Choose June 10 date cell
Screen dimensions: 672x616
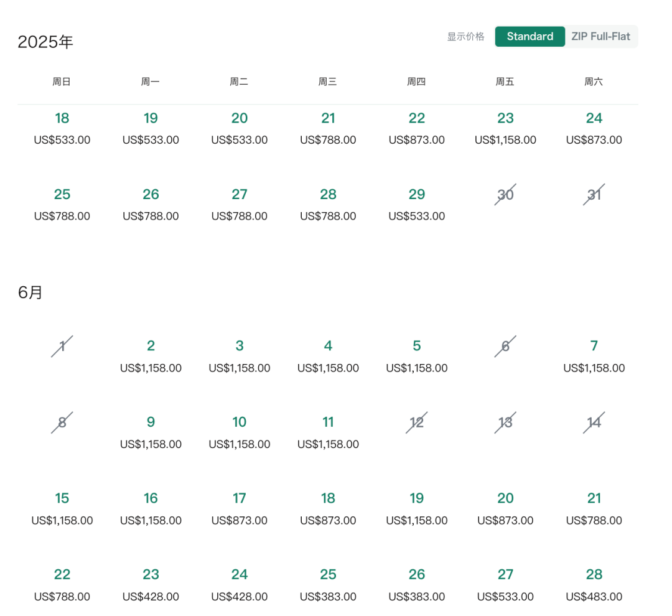point(240,432)
